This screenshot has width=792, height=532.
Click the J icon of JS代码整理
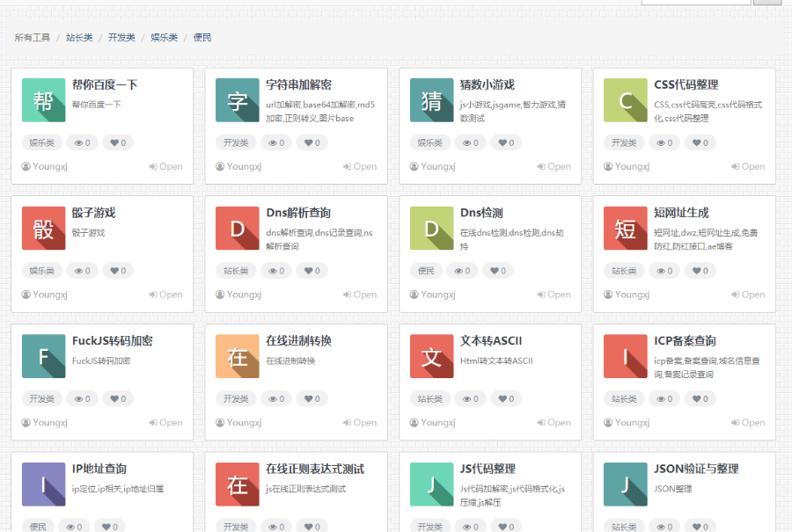click(x=431, y=485)
